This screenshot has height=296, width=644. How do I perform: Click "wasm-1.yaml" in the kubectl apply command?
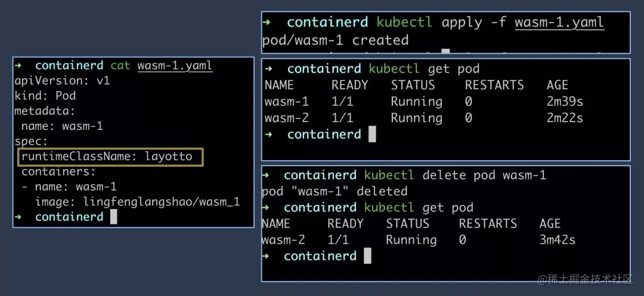(559, 23)
